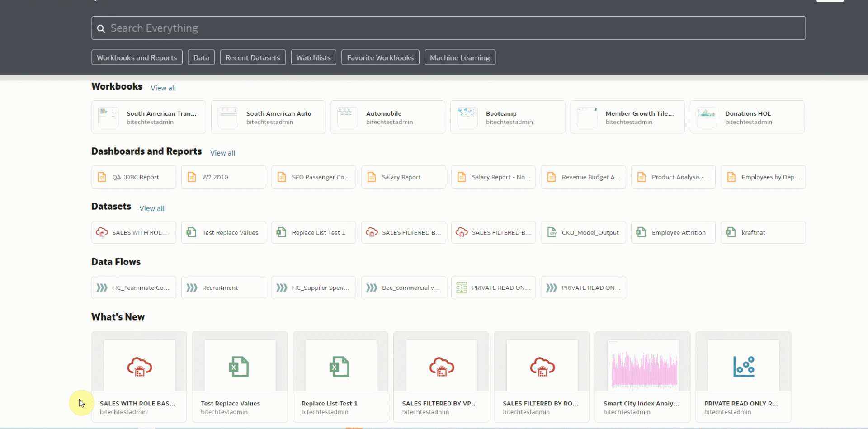Viewport: 868px width, 429px height.
Task: Open the Smart City Index Analysis thumbnail
Action: pos(642,365)
